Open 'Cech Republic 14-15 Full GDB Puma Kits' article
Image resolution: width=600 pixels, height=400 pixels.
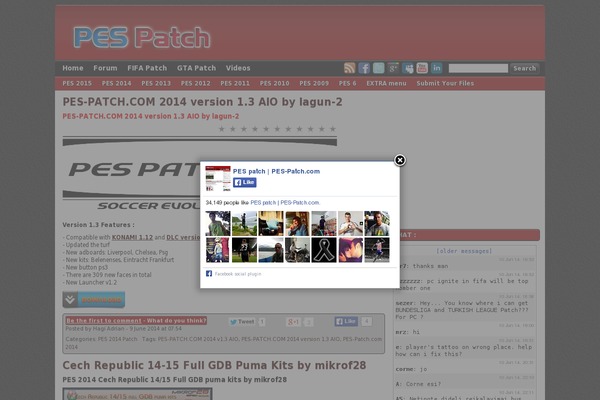(214, 366)
